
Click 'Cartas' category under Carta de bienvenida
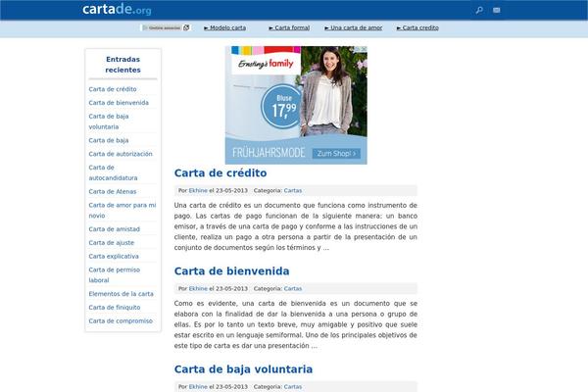(x=293, y=288)
